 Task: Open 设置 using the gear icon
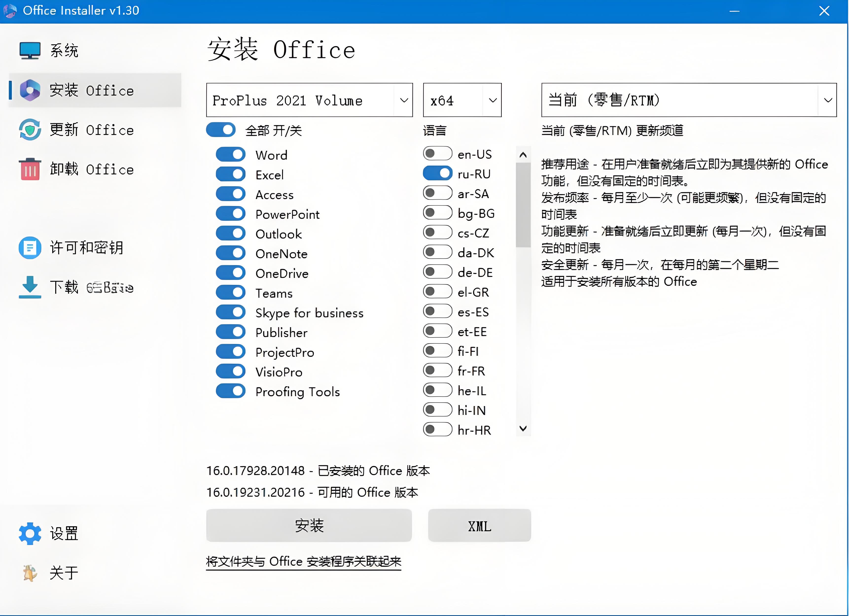pyautogui.click(x=30, y=534)
